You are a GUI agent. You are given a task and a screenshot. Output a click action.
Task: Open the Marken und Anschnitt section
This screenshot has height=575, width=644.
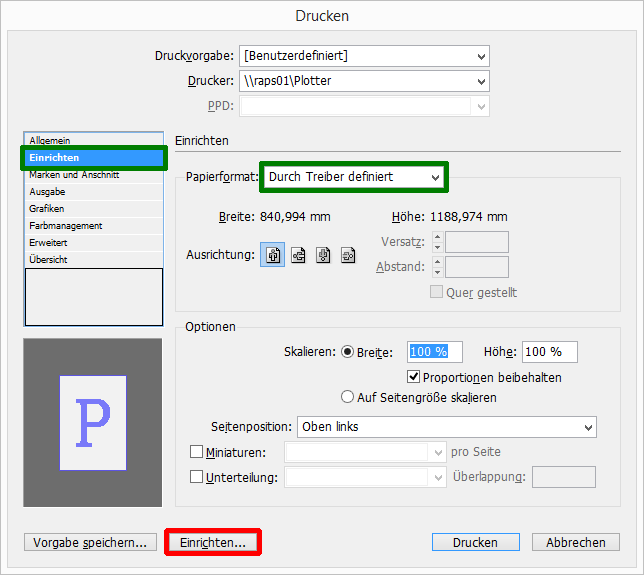point(94,175)
